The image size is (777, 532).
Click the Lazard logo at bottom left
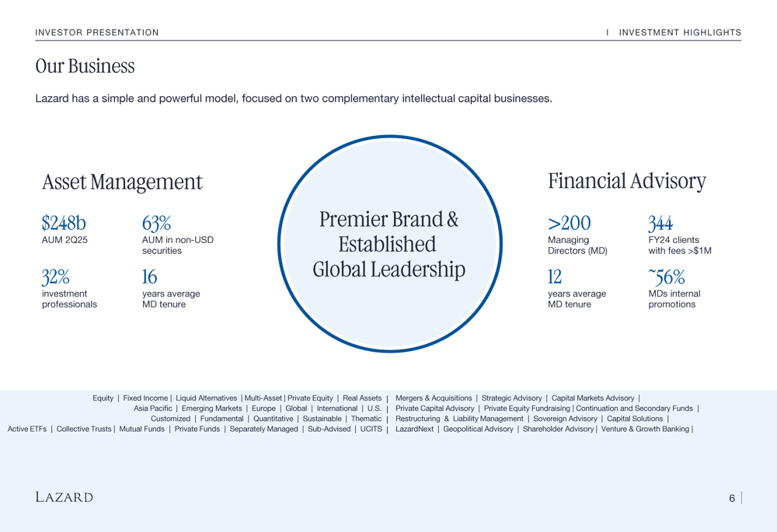point(64,497)
